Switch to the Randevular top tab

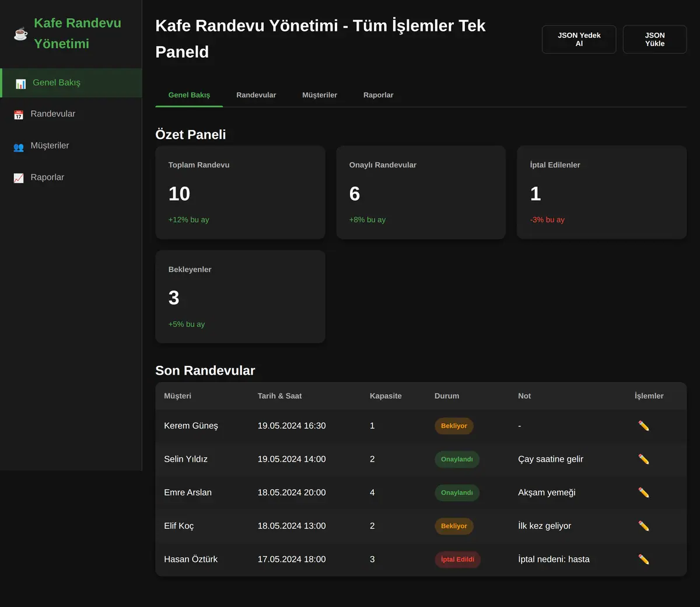coord(256,95)
